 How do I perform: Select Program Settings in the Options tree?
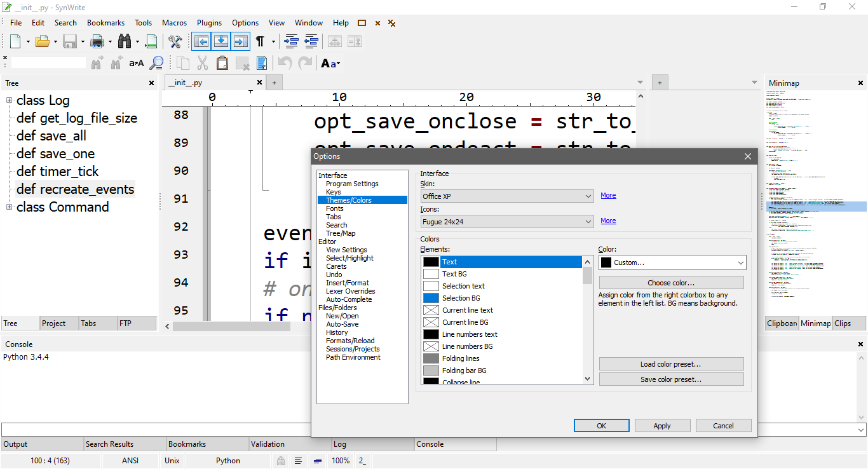point(352,184)
